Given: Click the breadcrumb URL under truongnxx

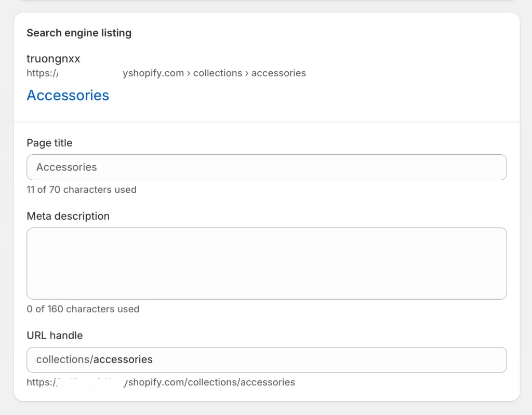Looking at the screenshot, I should (x=166, y=73).
